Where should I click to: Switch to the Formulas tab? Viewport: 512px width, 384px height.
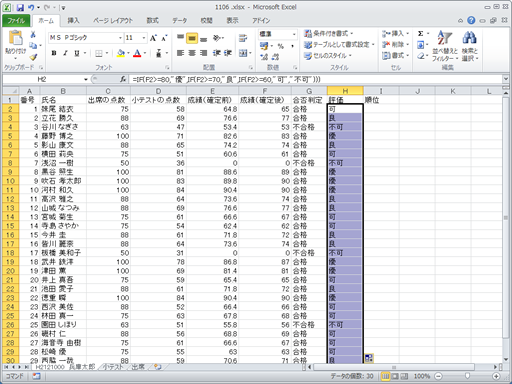tap(153, 21)
